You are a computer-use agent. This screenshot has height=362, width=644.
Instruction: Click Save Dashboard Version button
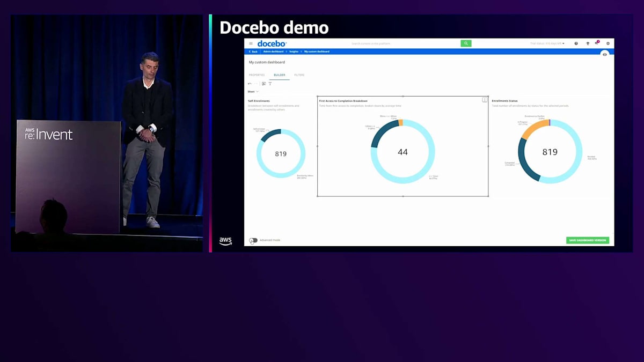pos(588,240)
